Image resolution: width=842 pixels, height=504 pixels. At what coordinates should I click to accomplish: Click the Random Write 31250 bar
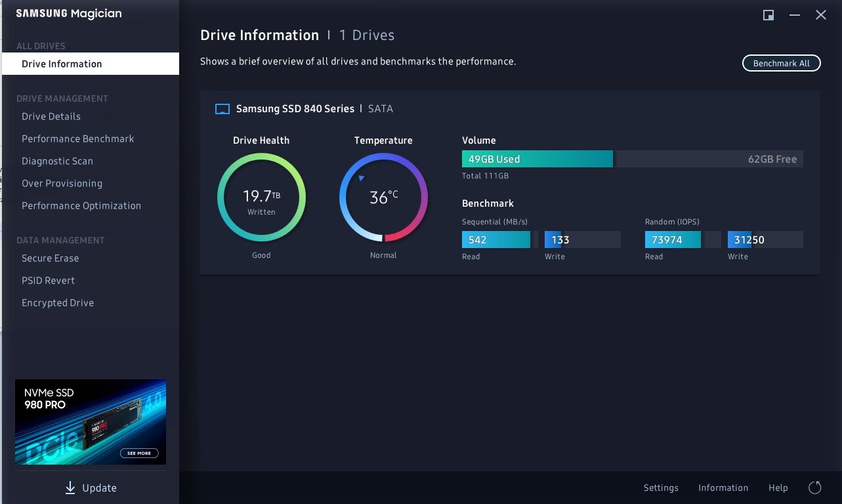(x=765, y=240)
